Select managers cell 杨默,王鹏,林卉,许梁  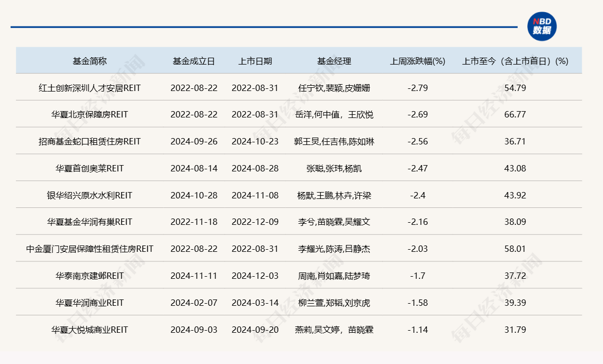(334, 195)
